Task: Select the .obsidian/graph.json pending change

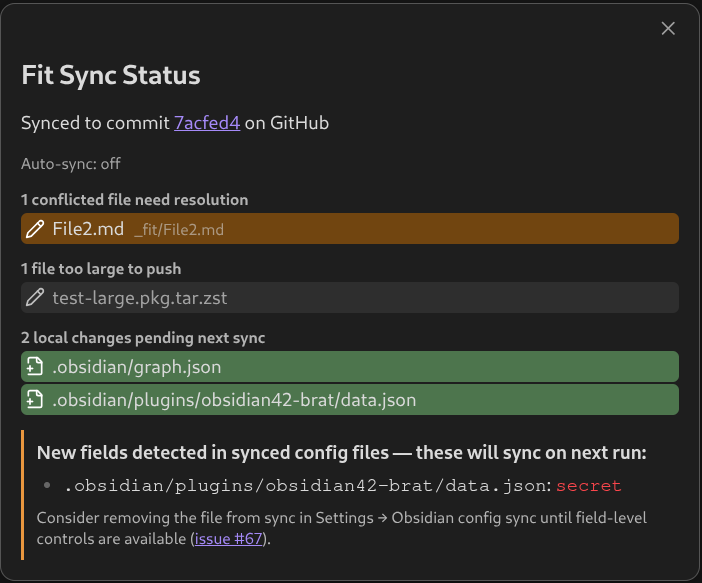Action: (x=350, y=367)
